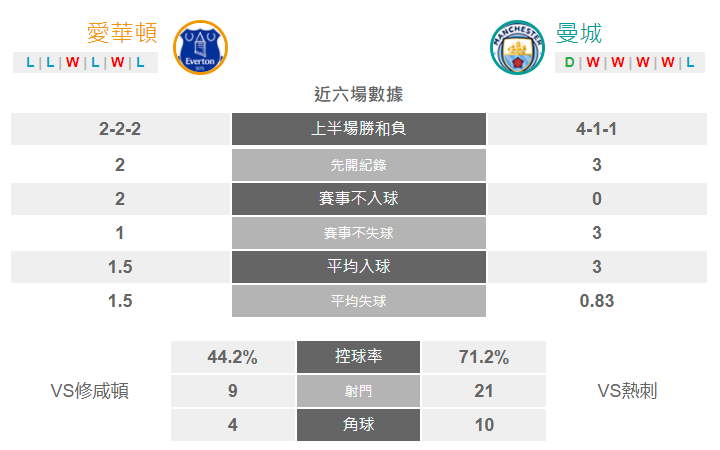Click the Everton club crest logo
Screen dimensions: 720x450
pyautogui.click(x=200, y=47)
